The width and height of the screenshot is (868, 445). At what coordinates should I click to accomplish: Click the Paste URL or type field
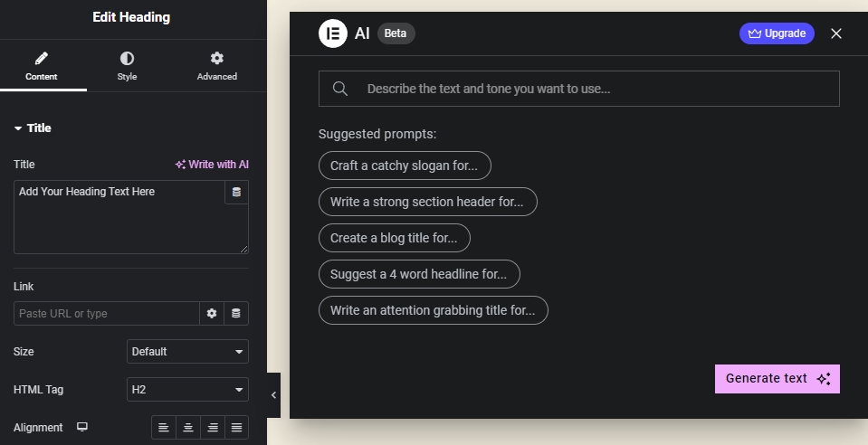pos(107,313)
